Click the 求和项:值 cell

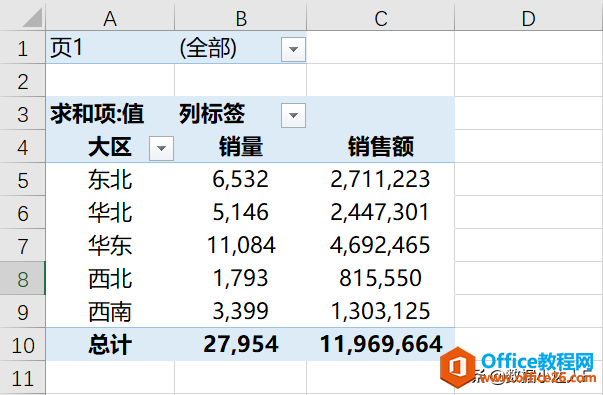(110, 114)
